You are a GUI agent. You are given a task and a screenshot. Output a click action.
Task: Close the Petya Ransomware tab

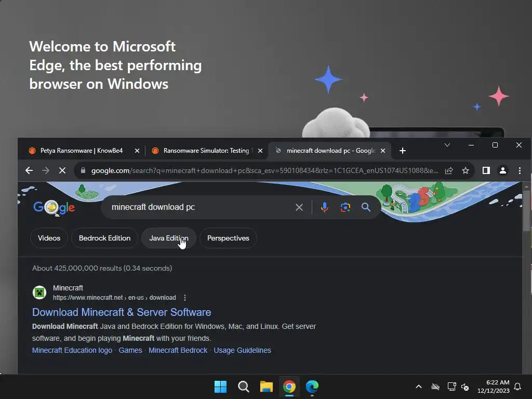[x=137, y=151]
